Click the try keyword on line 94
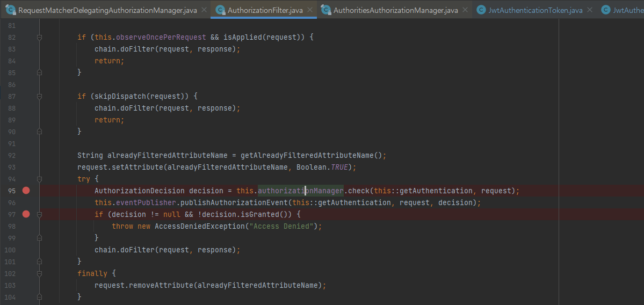 [x=84, y=179]
